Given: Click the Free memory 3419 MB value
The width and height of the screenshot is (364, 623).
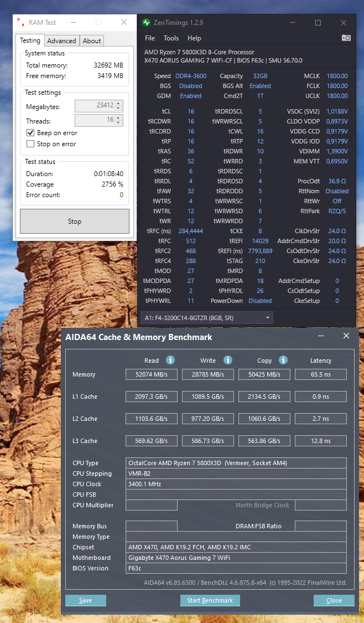Looking at the screenshot, I should [110, 75].
